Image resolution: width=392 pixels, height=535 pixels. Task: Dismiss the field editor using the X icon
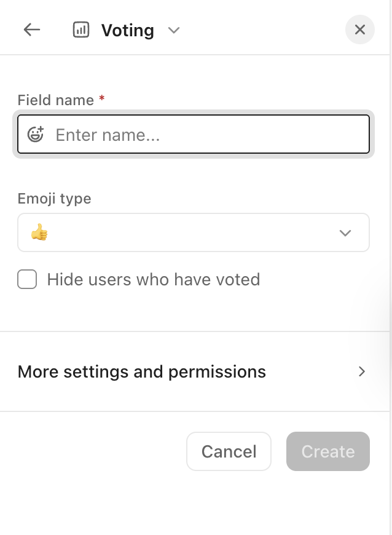click(360, 30)
